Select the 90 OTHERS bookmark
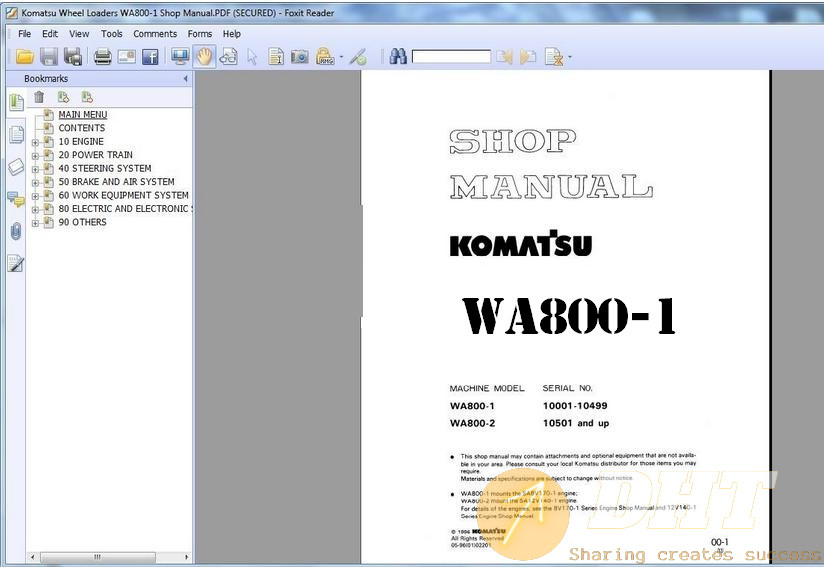 click(82, 222)
